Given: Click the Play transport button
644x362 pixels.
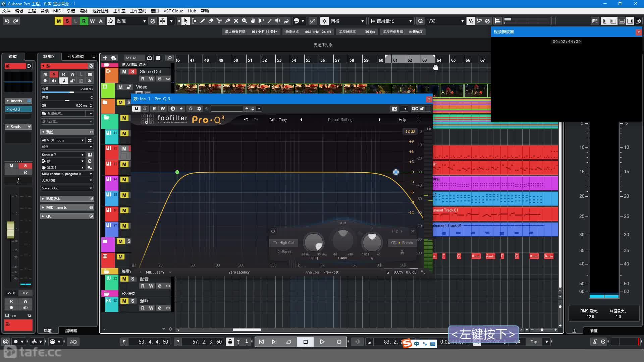Looking at the screenshot, I should click(x=322, y=342).
